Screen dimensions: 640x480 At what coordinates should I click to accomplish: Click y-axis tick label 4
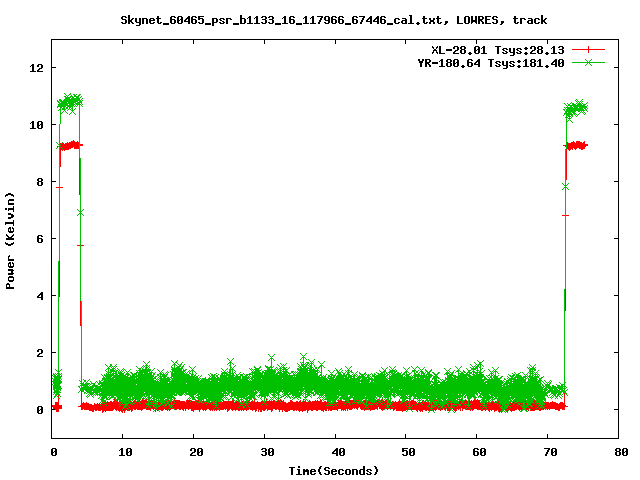click(40, 296)
